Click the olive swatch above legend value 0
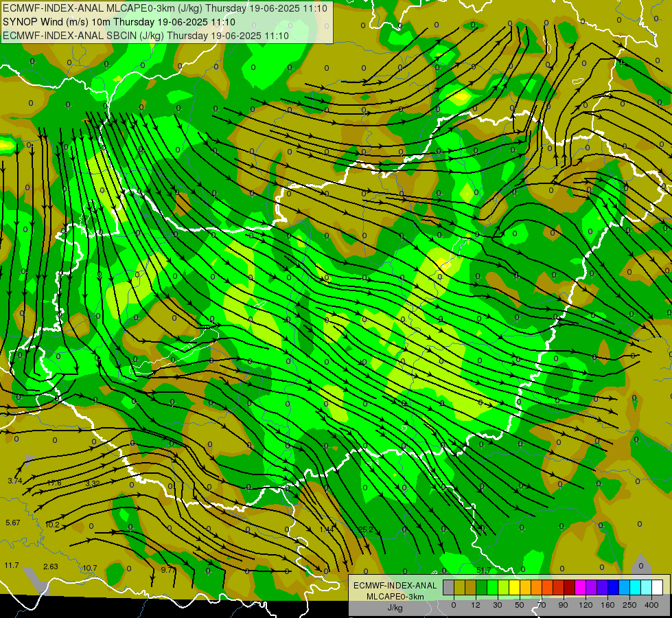This screenshot has width=672, height=618. coord(459,587)
